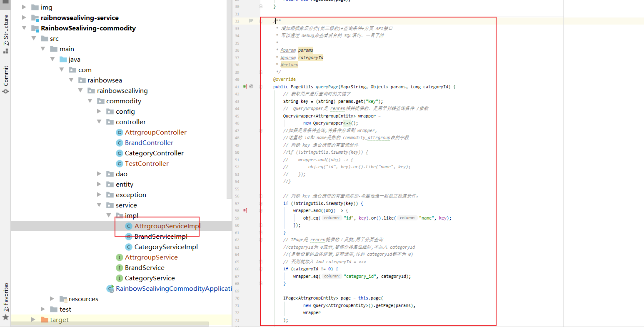This screenshot has height=327, width=644.
Task: Select TestController in the project tree
Action: point(144,163)
